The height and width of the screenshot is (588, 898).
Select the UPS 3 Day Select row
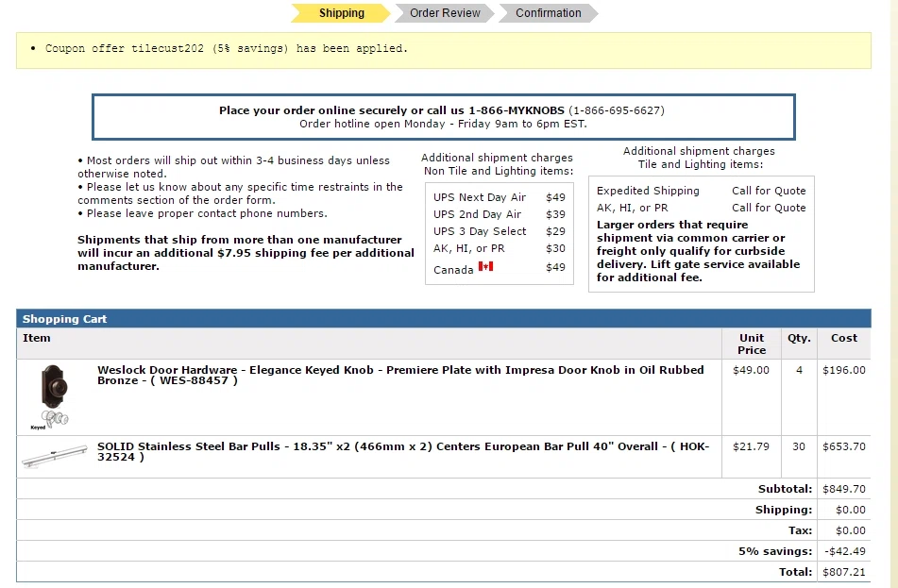[x=500, y=231]
